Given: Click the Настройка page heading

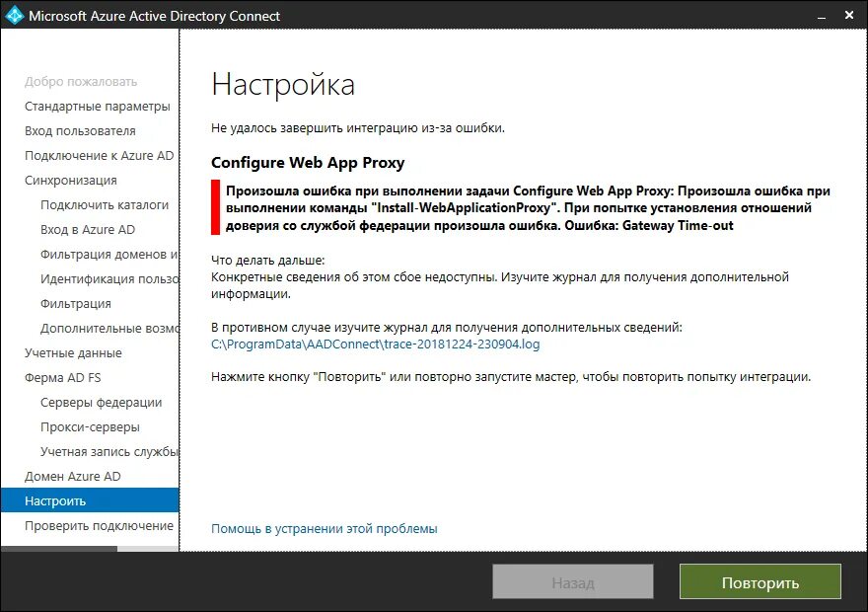Looking at the screenshot, I should tap(283, 85).
